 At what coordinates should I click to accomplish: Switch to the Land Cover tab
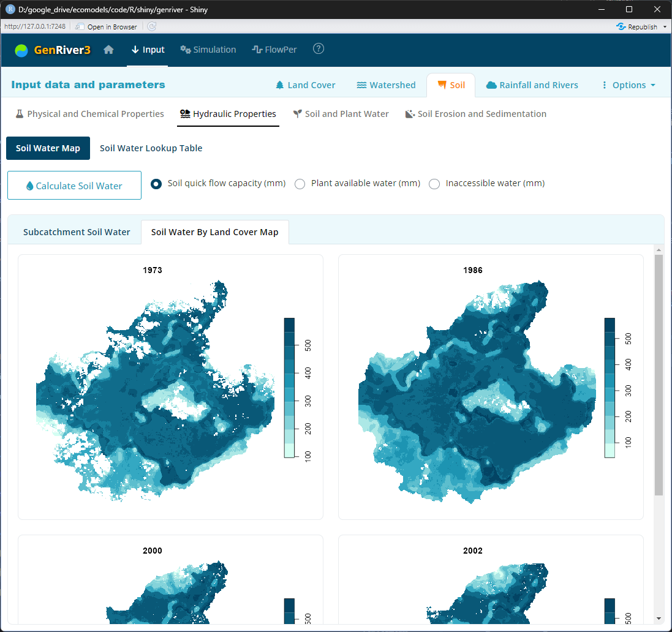(306, 85)
